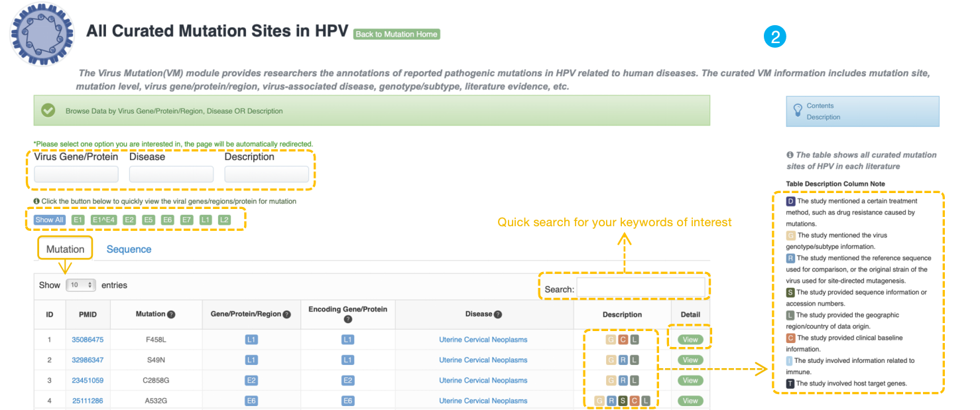
Task: Click the L1 gene badge in row 1
Action: click(x=251, y=340)
